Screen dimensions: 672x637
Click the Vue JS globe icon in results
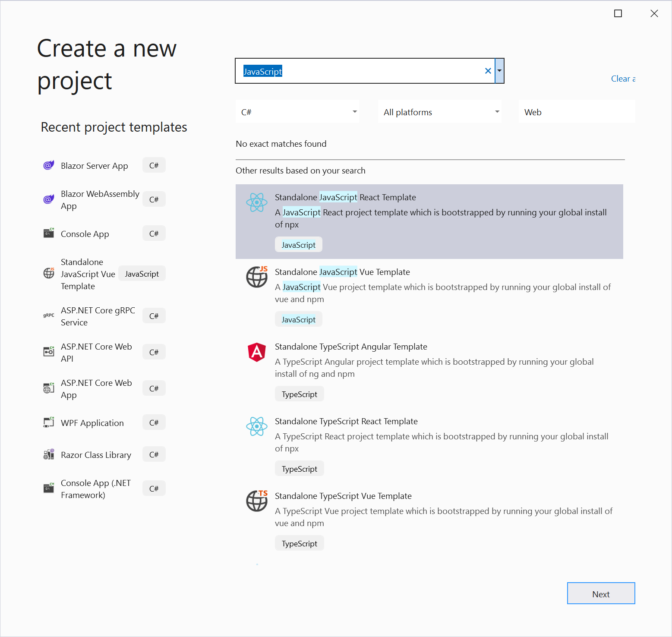click(257, 277)
